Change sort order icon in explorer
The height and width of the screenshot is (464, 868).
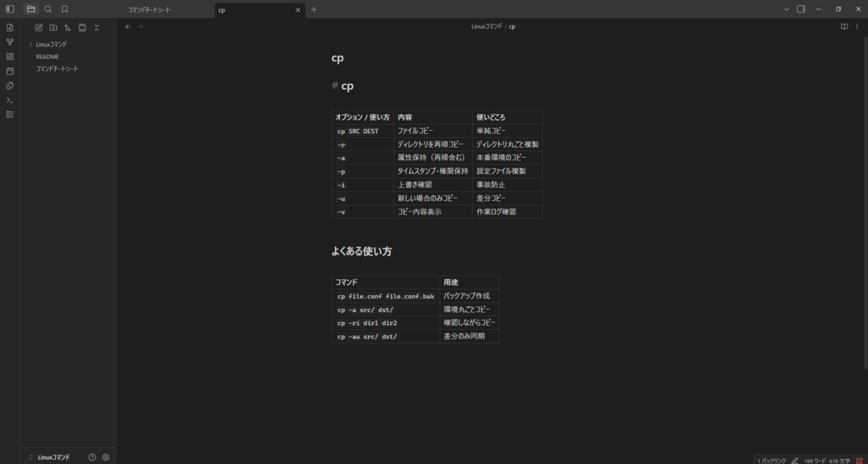tap(68, 28)
